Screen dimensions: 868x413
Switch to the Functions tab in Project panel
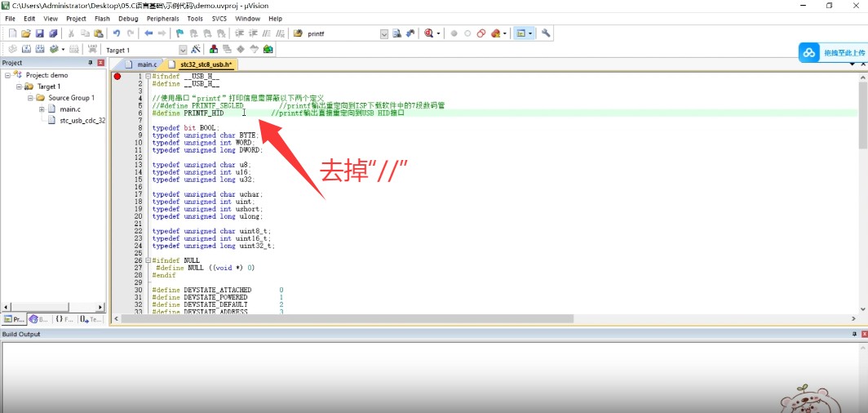coord(64,319)
